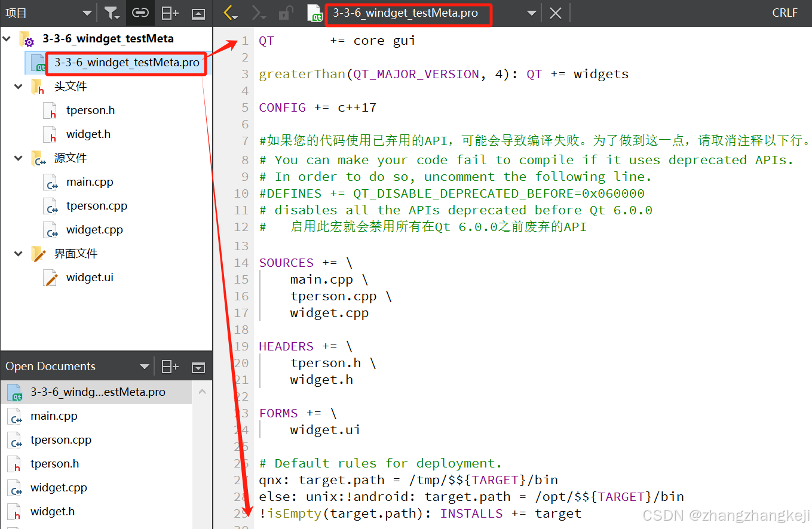This screenshot has height=529, width=812.
Task: Switch to tperson.h in Open Documents
Action: [x=97, y=464]
